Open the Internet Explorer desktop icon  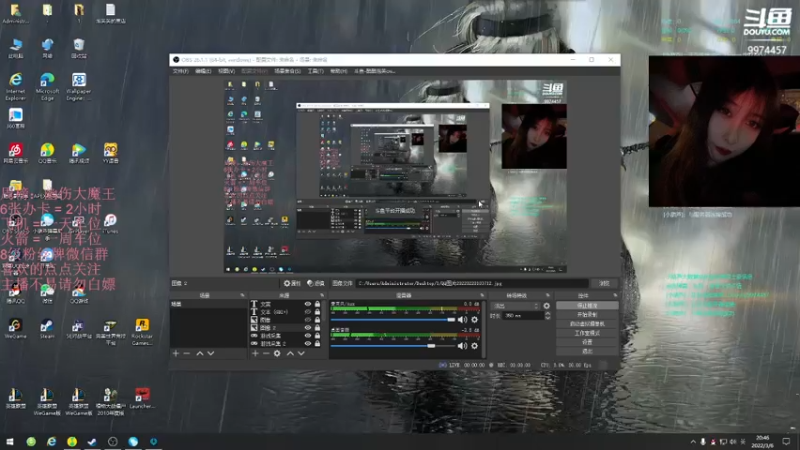pyautogui.click(x=15, y=86)
